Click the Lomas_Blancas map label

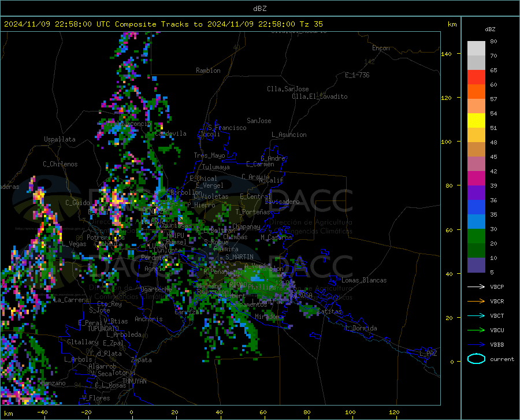[364, 280]
